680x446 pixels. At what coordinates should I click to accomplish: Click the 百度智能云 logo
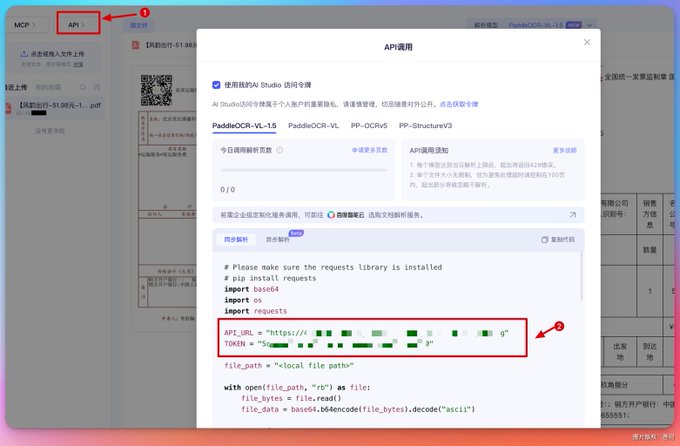(x=346, y=215)
